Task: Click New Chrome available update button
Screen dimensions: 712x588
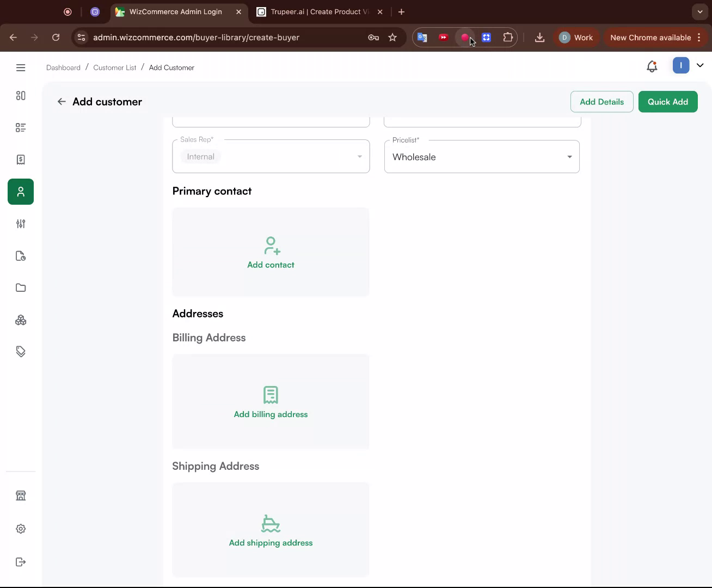Action: (655, 38)
